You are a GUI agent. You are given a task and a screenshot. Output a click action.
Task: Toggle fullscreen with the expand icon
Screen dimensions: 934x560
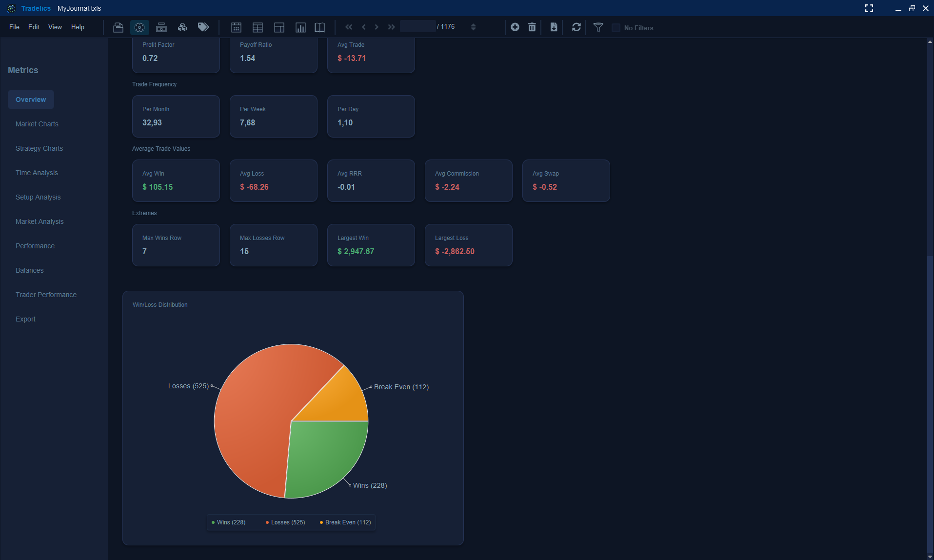click(869, 8)
